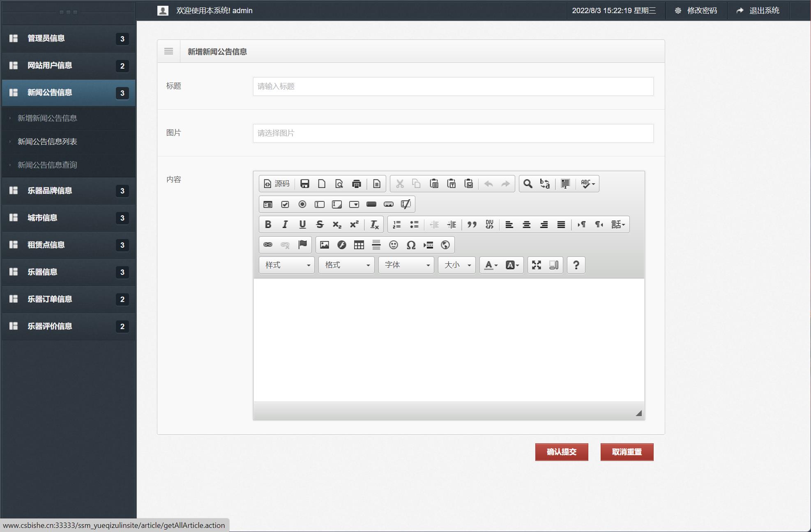Click the Find magnifier icon
The image size is (811, 532).
[x=528, y=184]
